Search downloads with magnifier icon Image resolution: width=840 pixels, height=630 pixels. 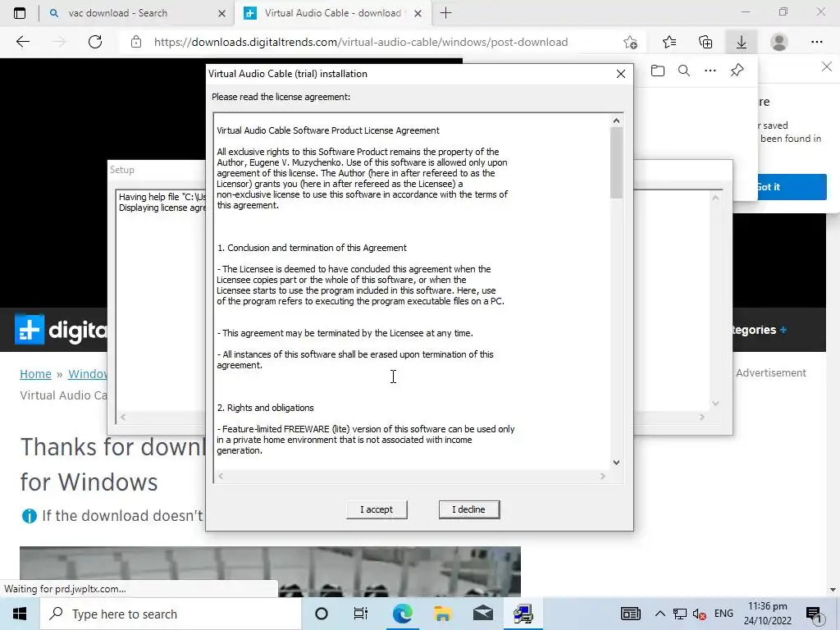(x=684, y=71)
